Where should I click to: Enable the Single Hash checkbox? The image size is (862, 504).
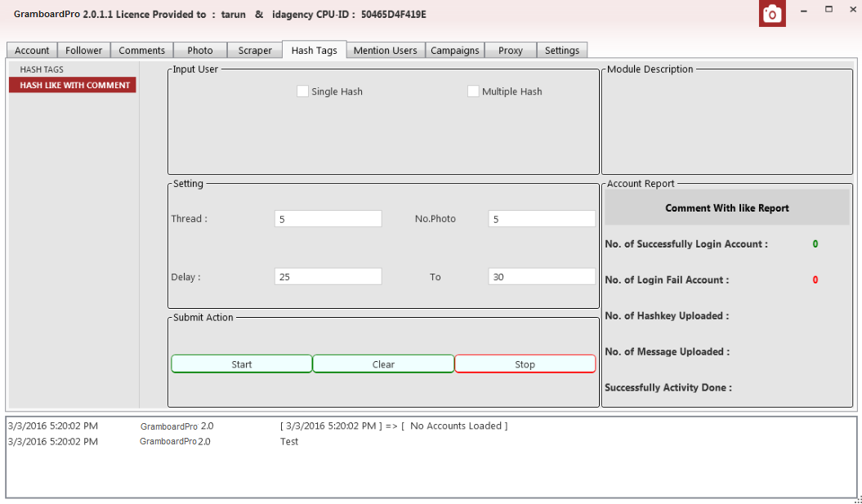[x=302, y=91]
